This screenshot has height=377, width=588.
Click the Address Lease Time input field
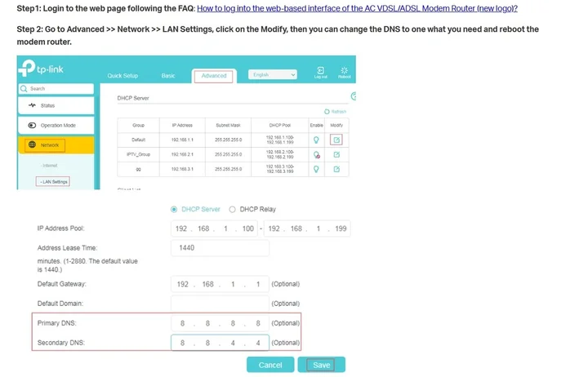220,247
